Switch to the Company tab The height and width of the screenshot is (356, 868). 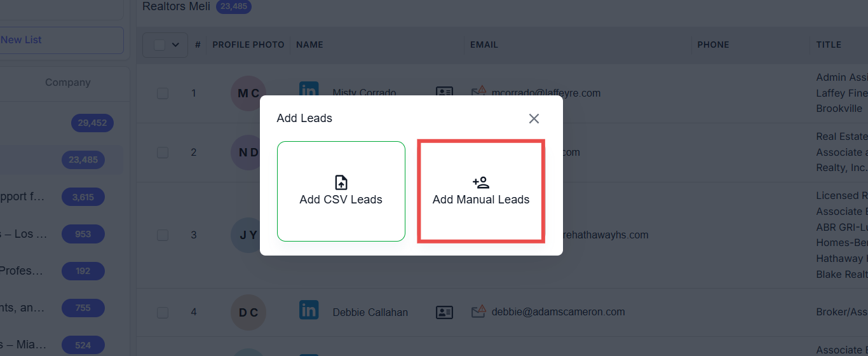[x=67, y=83]
